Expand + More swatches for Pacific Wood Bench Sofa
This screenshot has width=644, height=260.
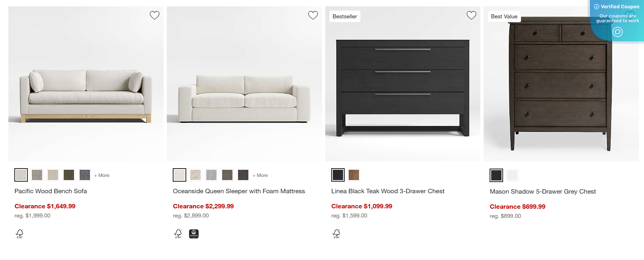[x=101, y=175]
